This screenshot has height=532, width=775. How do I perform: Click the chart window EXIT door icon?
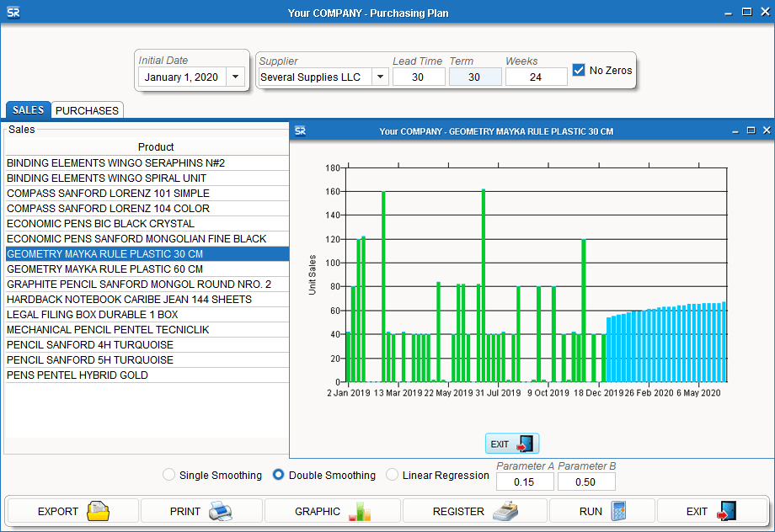(525, 444)
